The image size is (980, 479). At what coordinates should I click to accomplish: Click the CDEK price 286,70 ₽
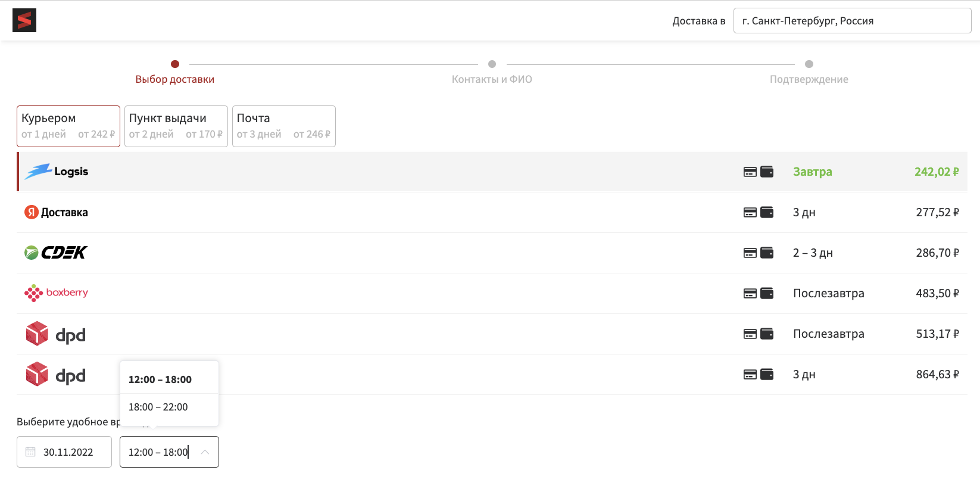click(x=938, y=253)
